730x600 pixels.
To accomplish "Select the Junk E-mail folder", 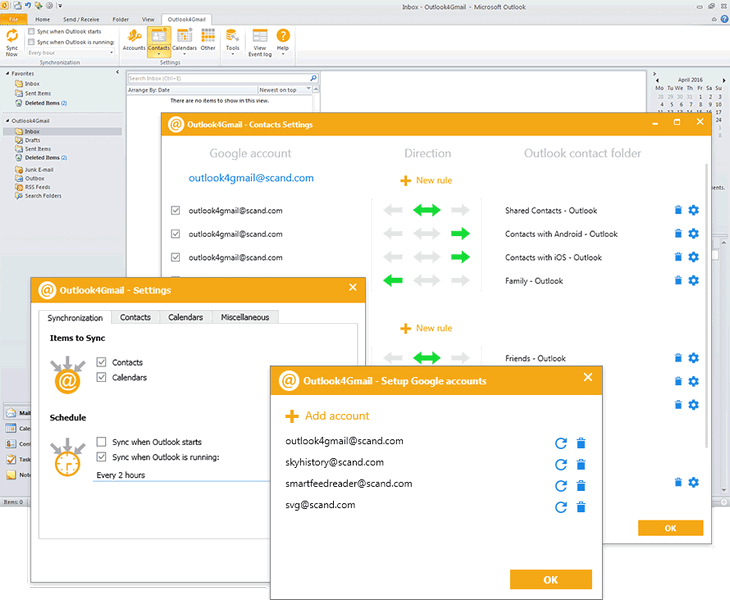I will pyautogui.click(x=39, y=169).
